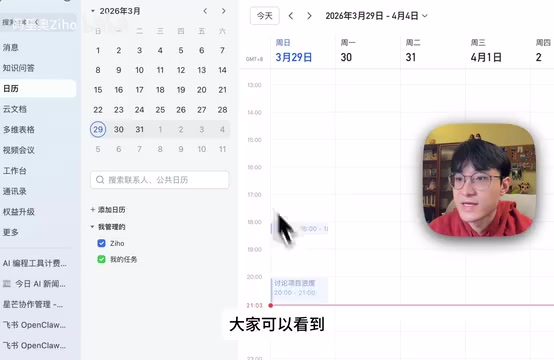Image resolution: width=554 pixels, height=360 pixels.
Task: Open 视频会议 in the sidebar
Action: (18, 150)
